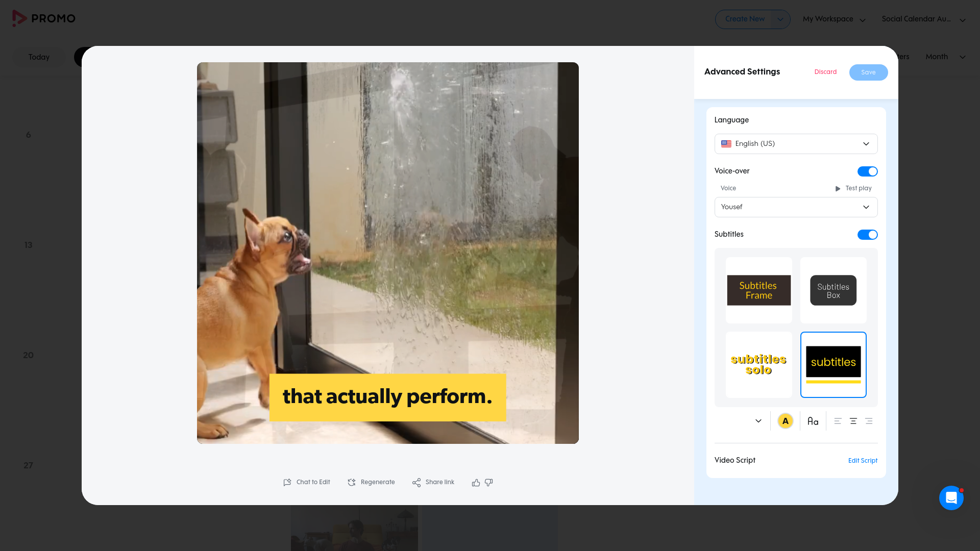Image resolution: width=980 pixels, height=551 pixels.
Task: Click the Share link icon
Action: pyautogui.click(x=416, y=482)
